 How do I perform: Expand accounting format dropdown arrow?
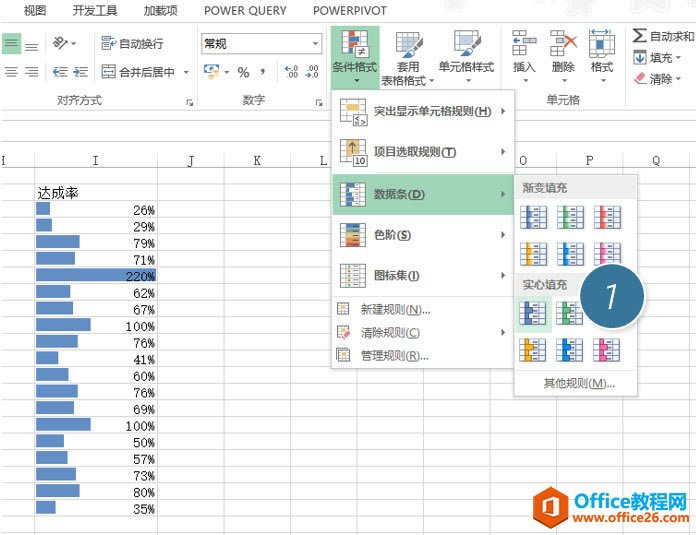[226, 72]
